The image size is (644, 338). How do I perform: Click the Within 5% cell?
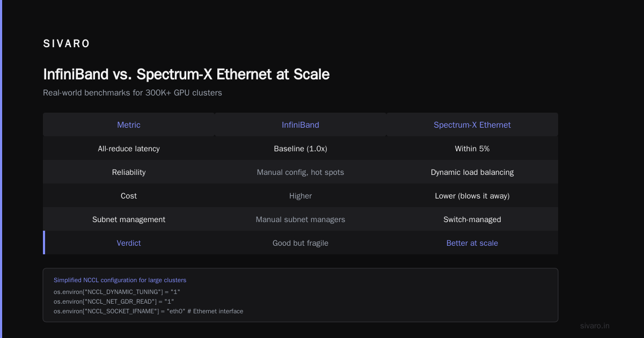472,149
